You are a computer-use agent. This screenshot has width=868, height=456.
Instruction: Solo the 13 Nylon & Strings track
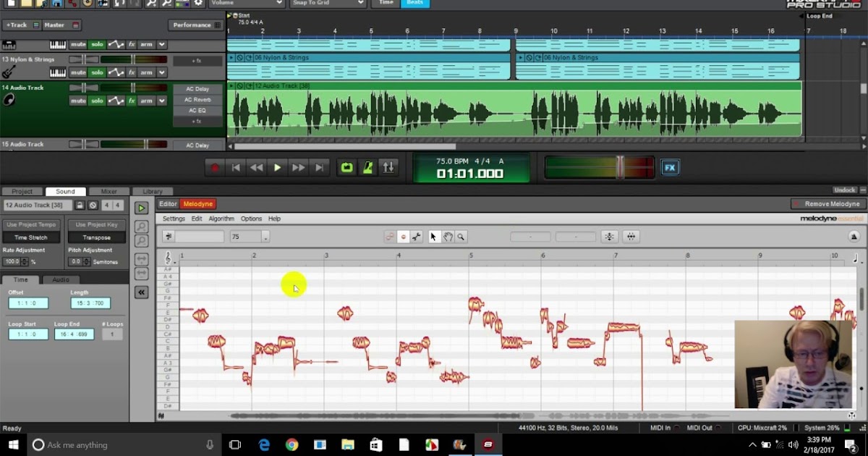[x=97, y=72]
